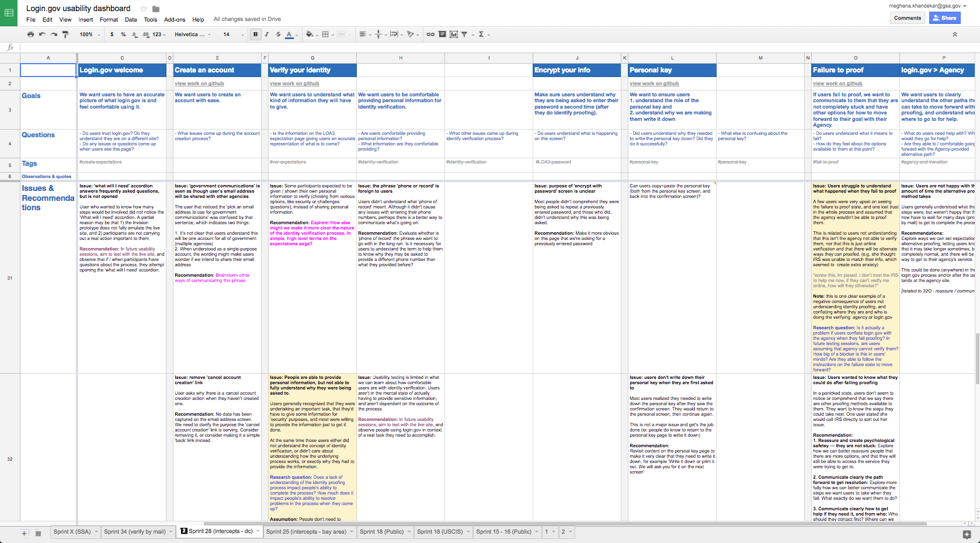
Task: Open 'view work on github' link under Create an account
Action: coord(199,83)
